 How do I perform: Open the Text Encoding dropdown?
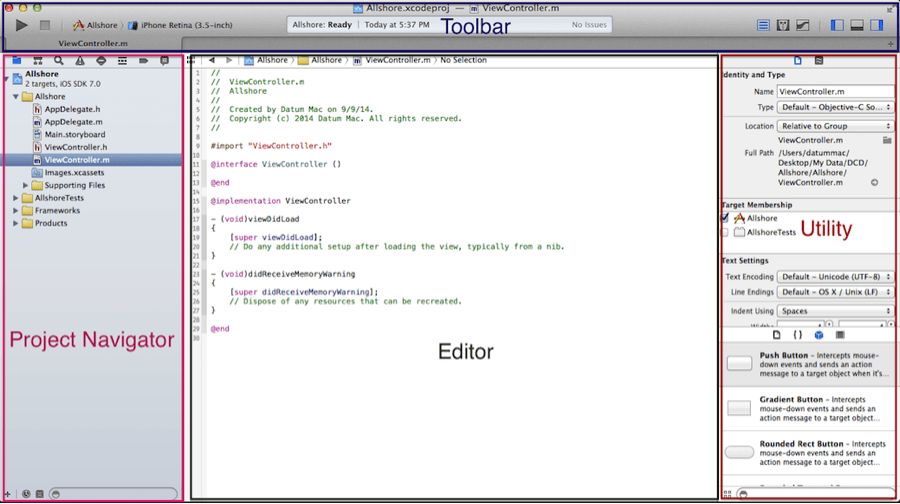coord(835,277)
